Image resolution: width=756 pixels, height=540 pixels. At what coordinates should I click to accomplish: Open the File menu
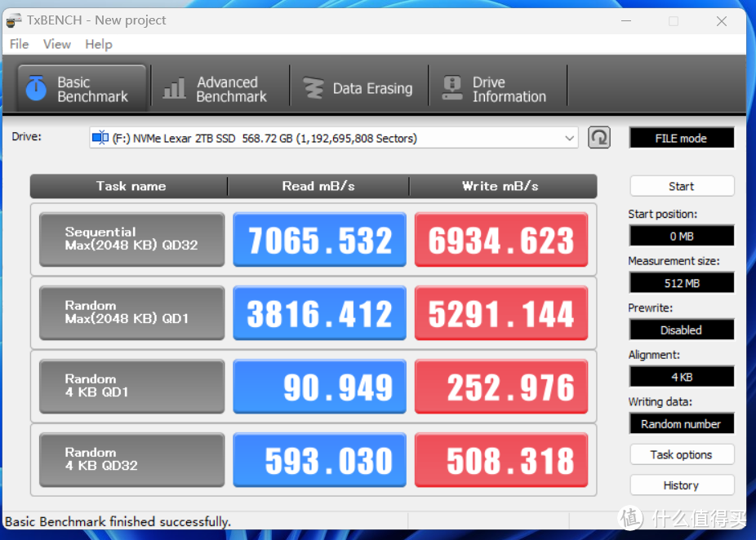pos(20,44)
